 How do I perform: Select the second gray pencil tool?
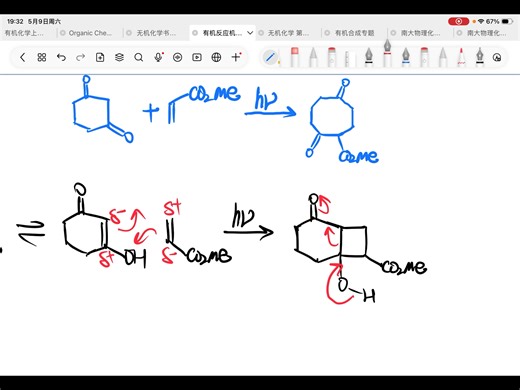[x=443, y=57]
